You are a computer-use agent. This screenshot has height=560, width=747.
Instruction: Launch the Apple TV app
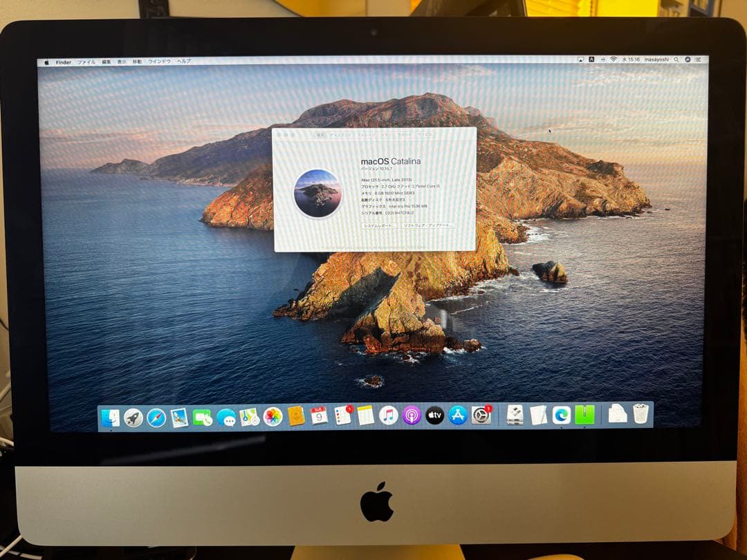tap(434, 416)
